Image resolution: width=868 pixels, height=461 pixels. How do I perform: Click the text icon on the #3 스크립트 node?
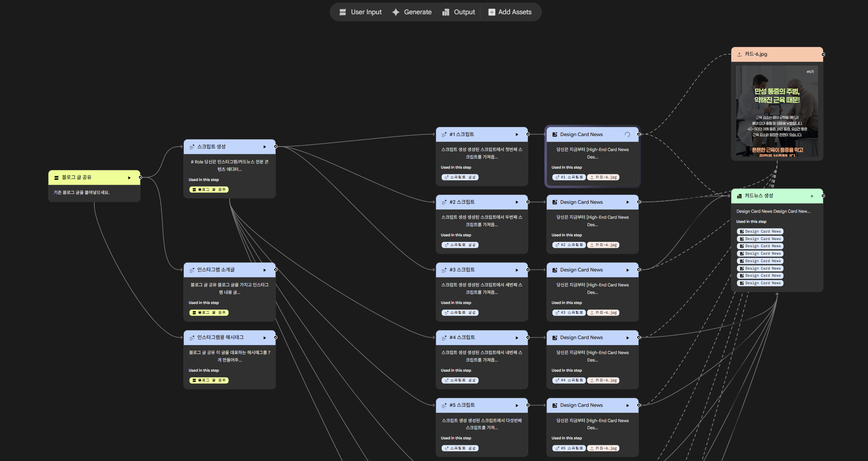coord(444,270)
